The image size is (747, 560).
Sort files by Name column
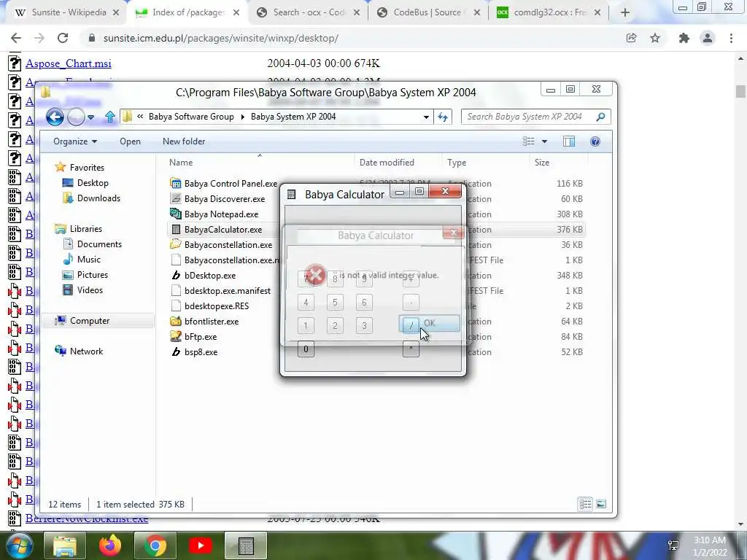[x=181, y=163]
